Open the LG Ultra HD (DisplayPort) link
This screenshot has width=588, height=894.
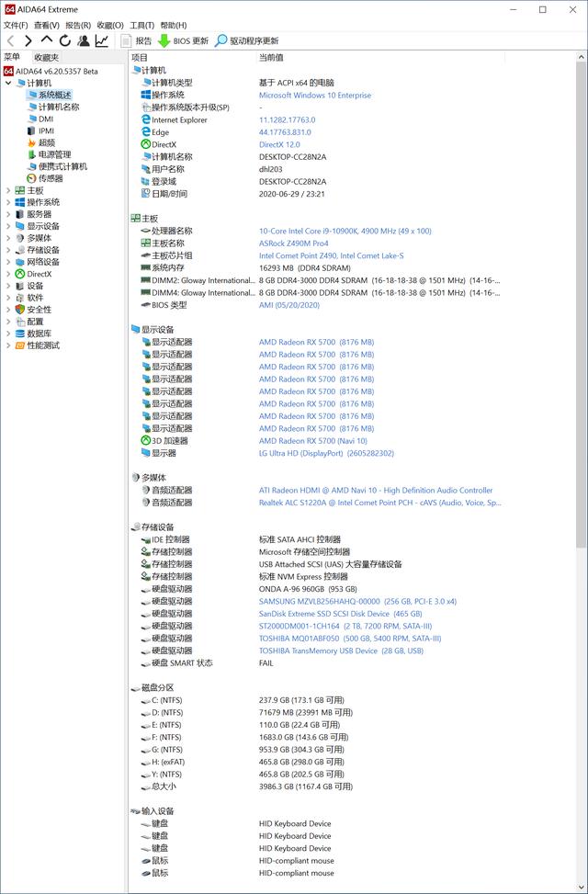coord(326,453)
